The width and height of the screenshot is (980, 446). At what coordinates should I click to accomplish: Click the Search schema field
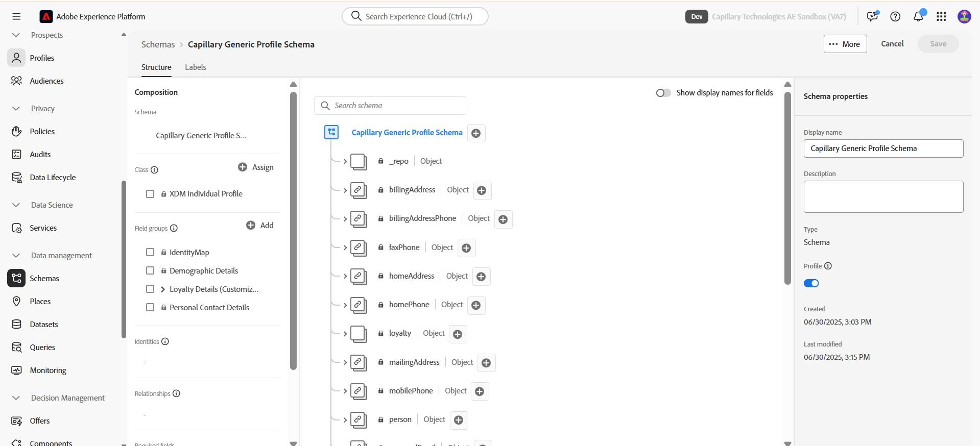390,106
